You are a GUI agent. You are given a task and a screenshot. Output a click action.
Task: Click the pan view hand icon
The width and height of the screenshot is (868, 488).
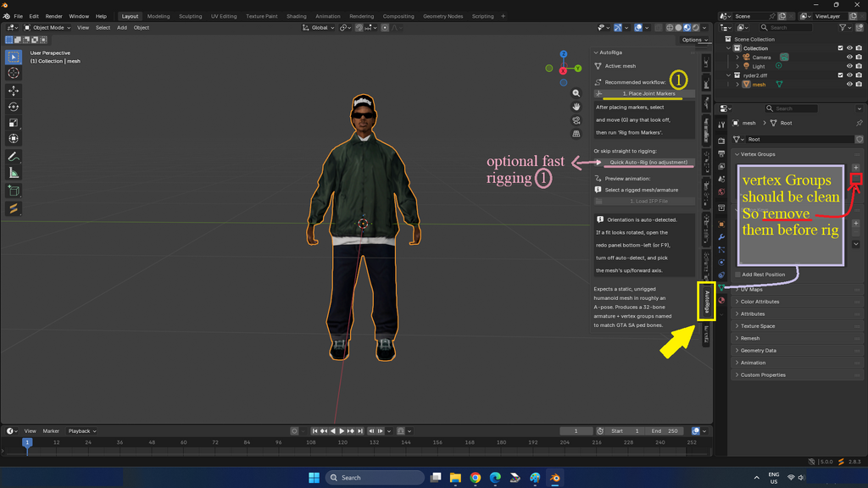tap(576, 107)
